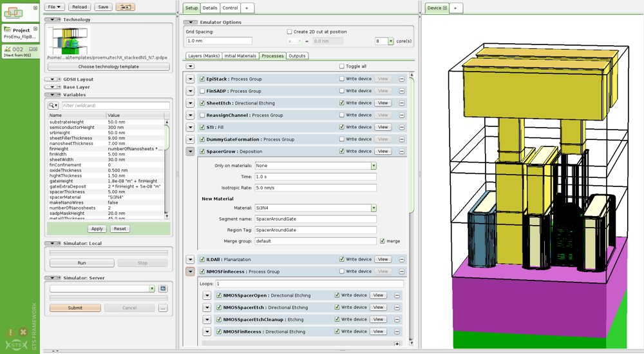The image size is (644, 354).
Task: Click the technology template thumbnail
Action: click(x=68, y=40)
